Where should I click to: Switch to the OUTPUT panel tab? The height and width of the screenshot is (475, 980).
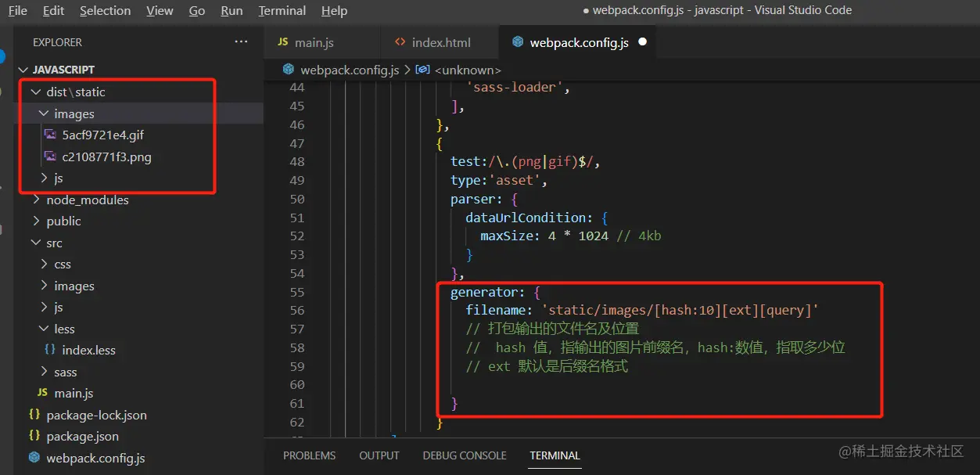[379, 455]
